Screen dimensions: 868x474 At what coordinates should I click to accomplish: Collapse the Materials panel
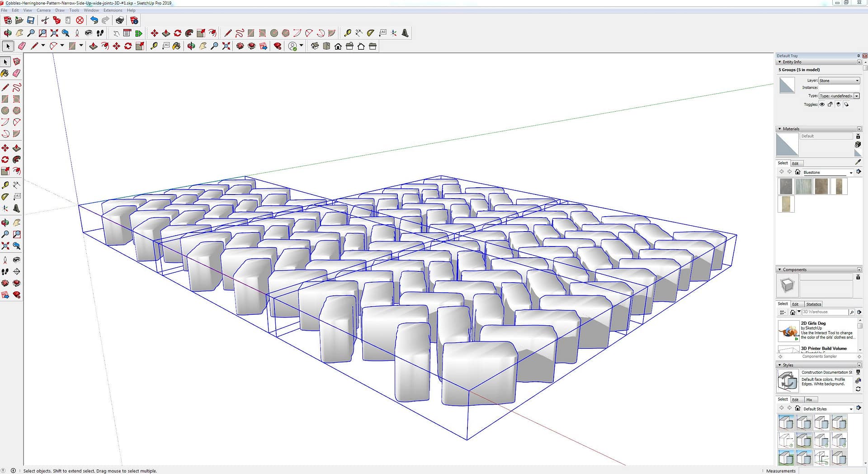780,129
